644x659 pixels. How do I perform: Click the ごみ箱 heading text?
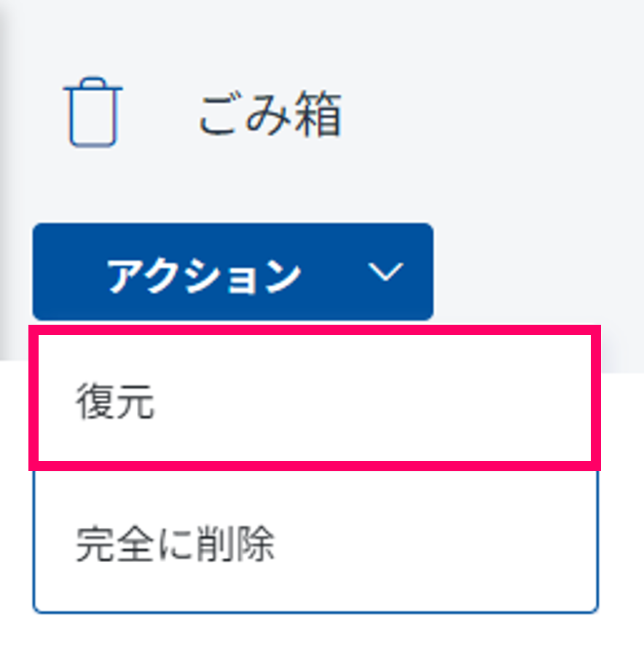[x=270, y=116]
